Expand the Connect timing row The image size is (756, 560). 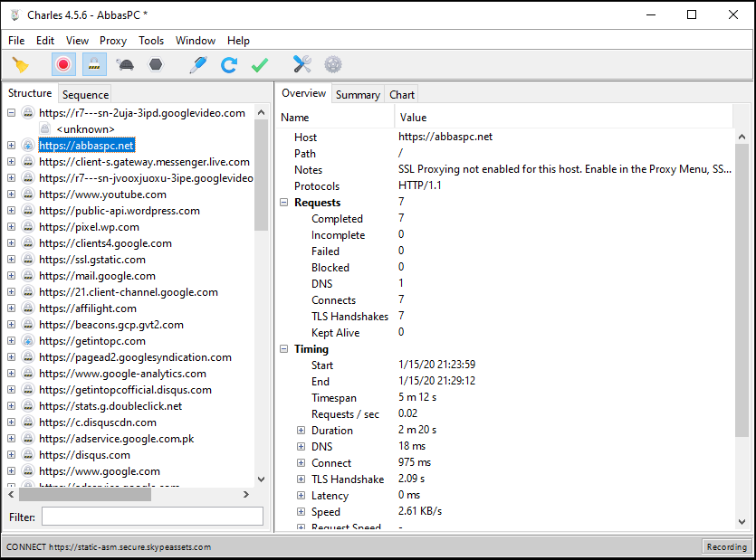coord(301,462)
